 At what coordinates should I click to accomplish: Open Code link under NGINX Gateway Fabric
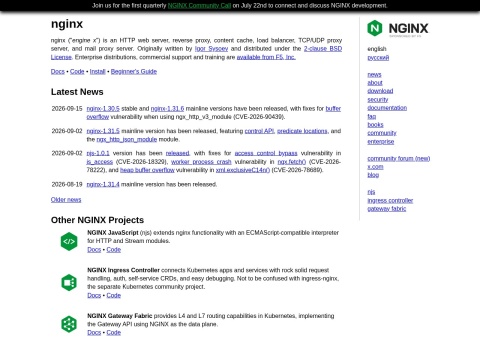[114, 333]
